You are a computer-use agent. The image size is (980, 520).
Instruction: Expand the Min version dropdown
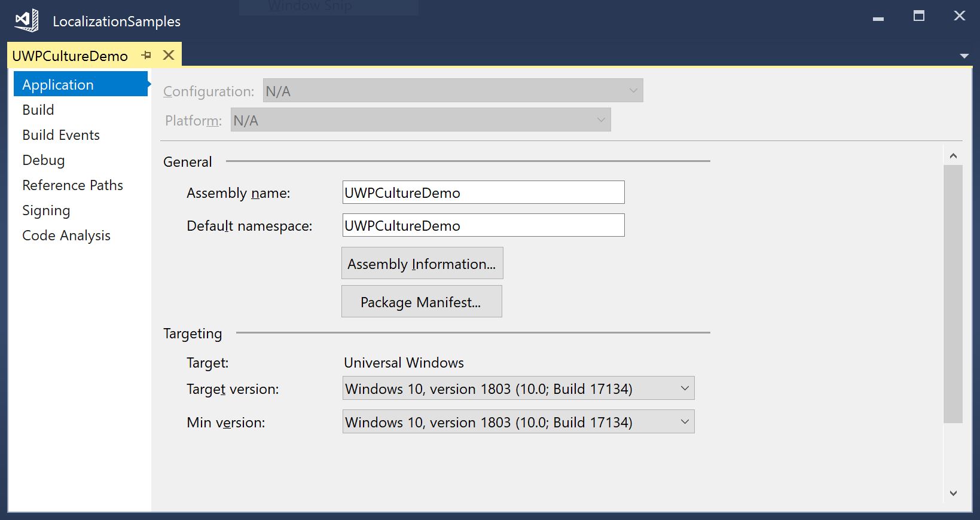(518, 422)
